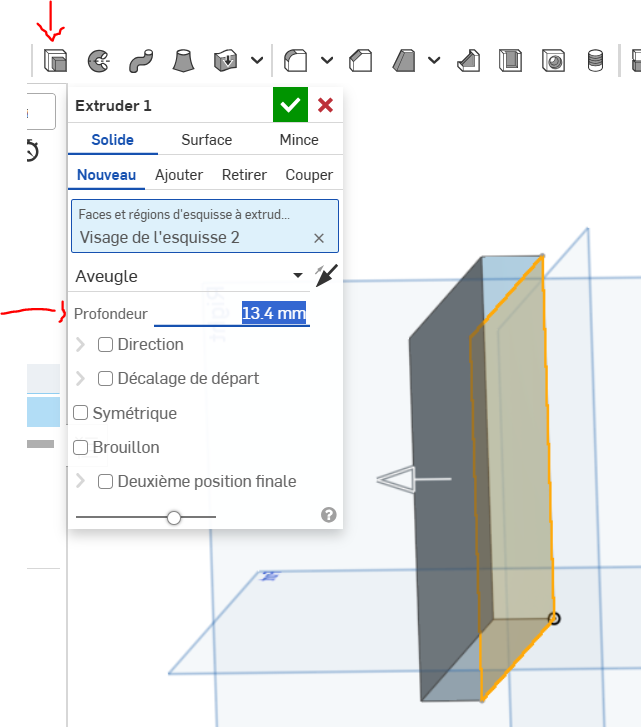Enable the Direction checkbox

105,344
